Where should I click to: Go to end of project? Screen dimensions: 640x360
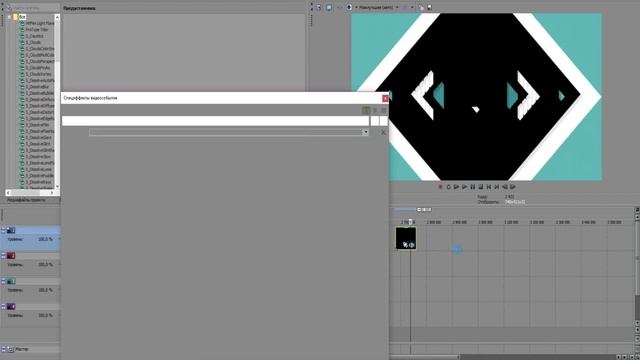[497, 187]
